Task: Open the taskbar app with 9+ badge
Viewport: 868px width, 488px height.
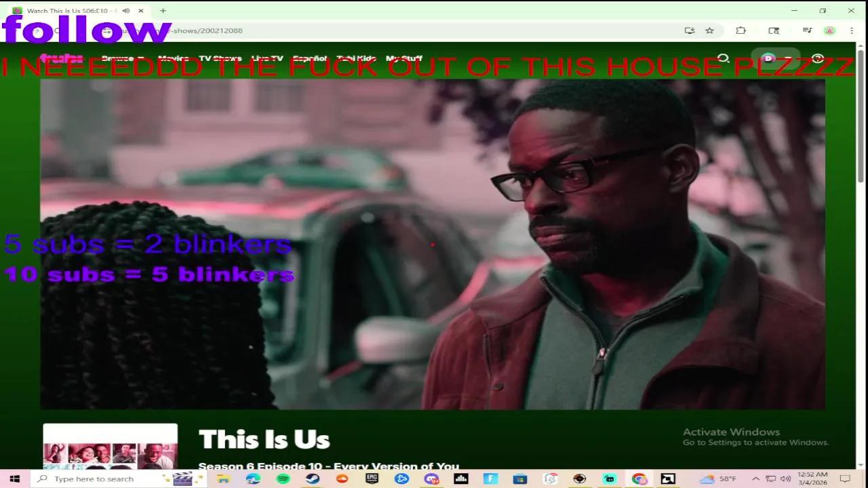Action: 431,479
